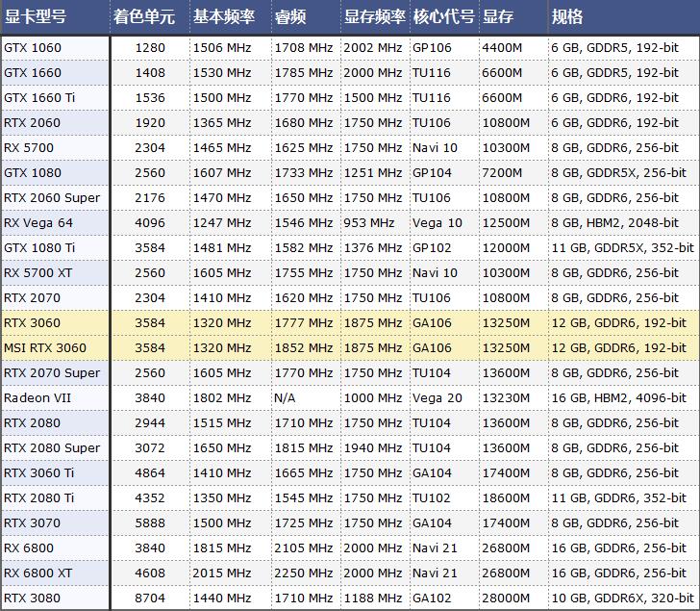Screen dimensions: 700x611
Task: Select the 2105 MHz boost clock
Action: [304, 548]
